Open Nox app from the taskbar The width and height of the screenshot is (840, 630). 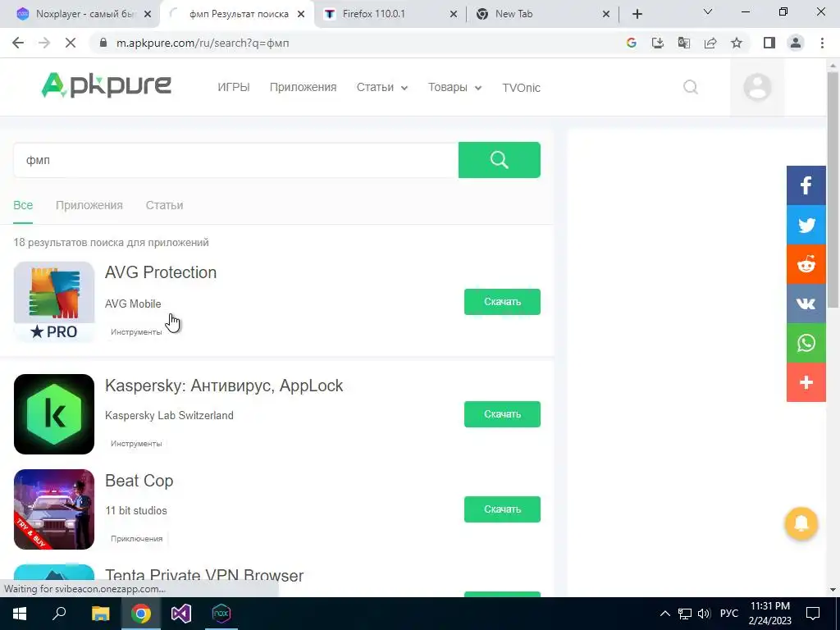[221, 614]
